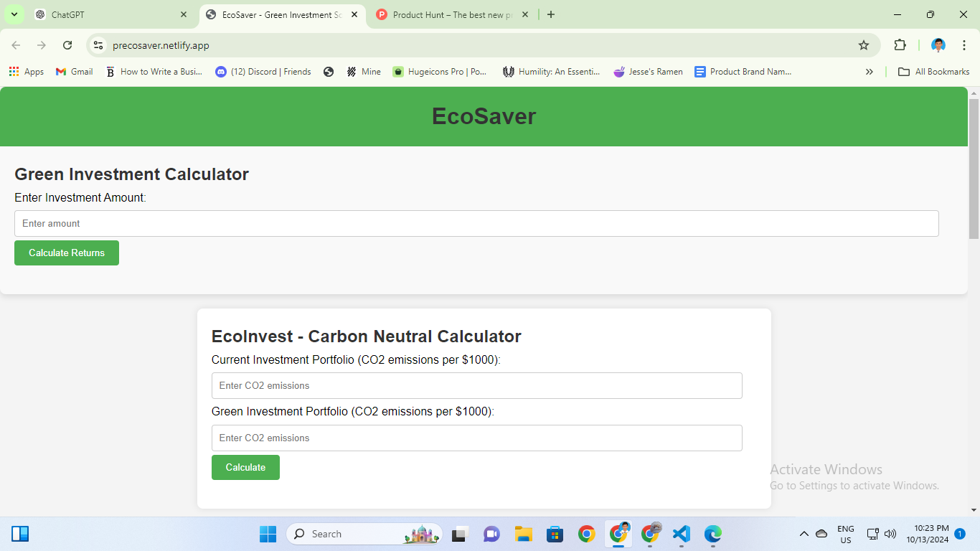The height and width of the screenshot is (551, 980).
Task: Open File Explorer from the taskbar
Action: [523, 534]
